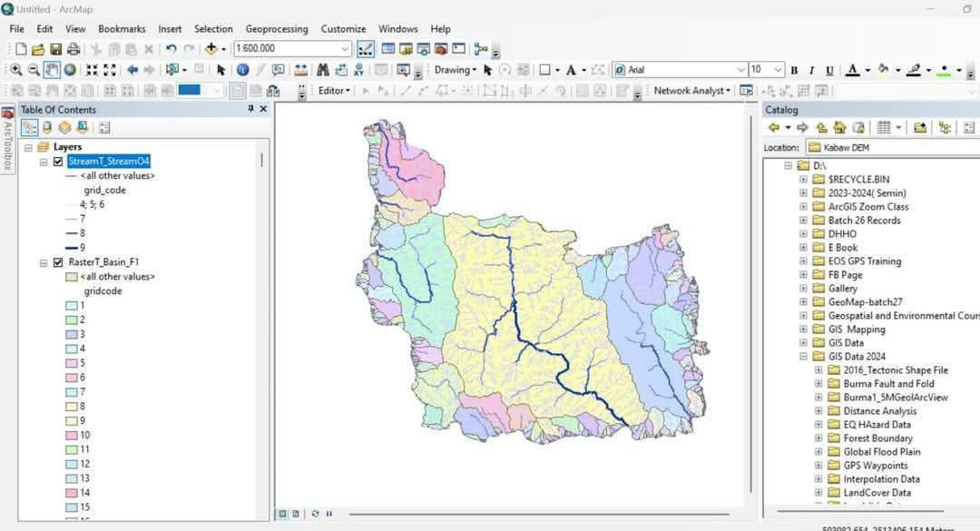This screenshot has width=980, height=531.
Task: Click the Kabaw DEM location field
Action: coord(894,148)
